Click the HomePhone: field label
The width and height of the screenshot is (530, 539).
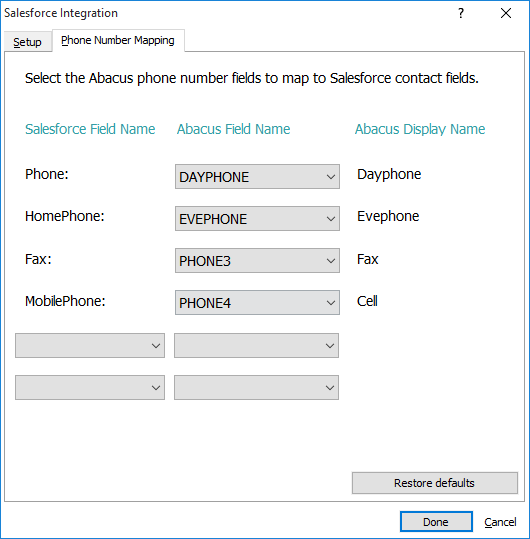[65, 216]
